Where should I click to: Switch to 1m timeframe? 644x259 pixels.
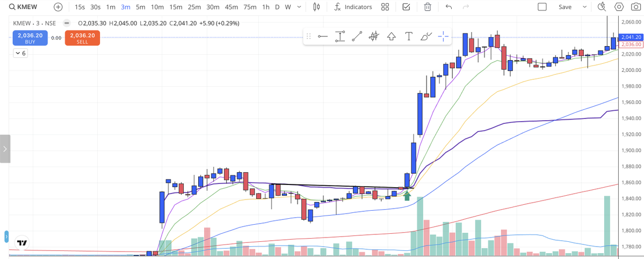(x=111, y=7)
